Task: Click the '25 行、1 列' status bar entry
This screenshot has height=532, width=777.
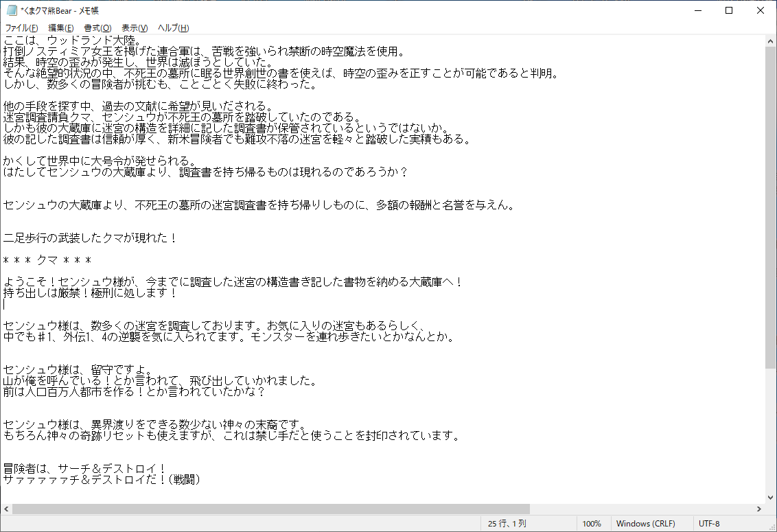Action: coord(507,524)
